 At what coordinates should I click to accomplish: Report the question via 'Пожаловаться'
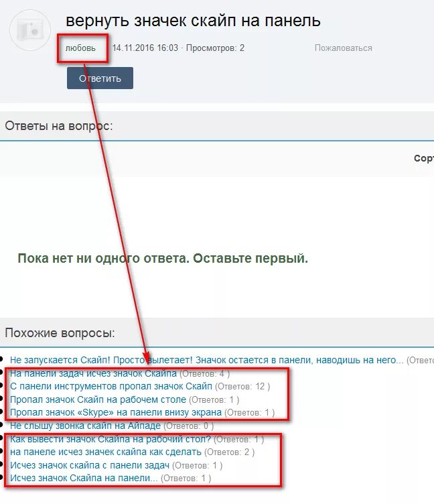pyautogui.click(x=343, y=48)
